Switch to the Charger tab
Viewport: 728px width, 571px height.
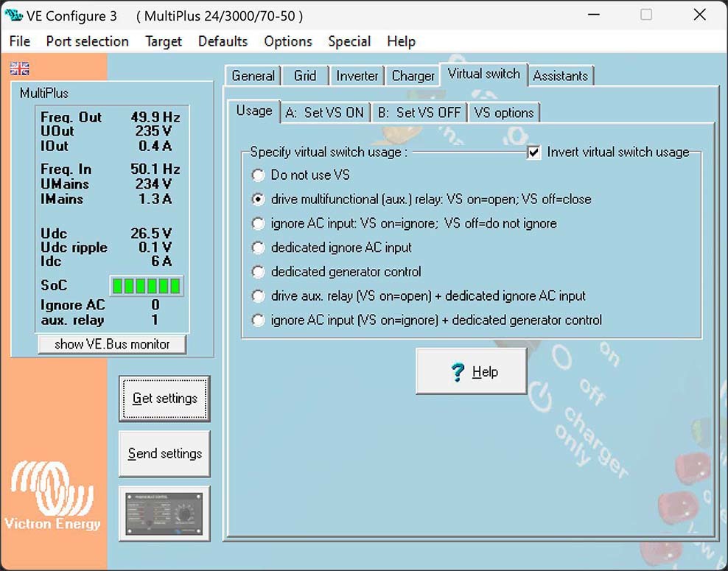point(413,76)
